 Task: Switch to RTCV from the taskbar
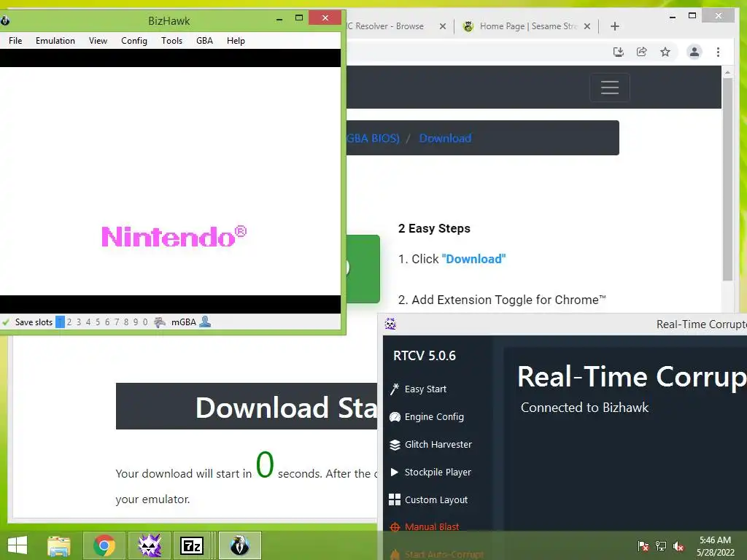click(x=150, y=545)
